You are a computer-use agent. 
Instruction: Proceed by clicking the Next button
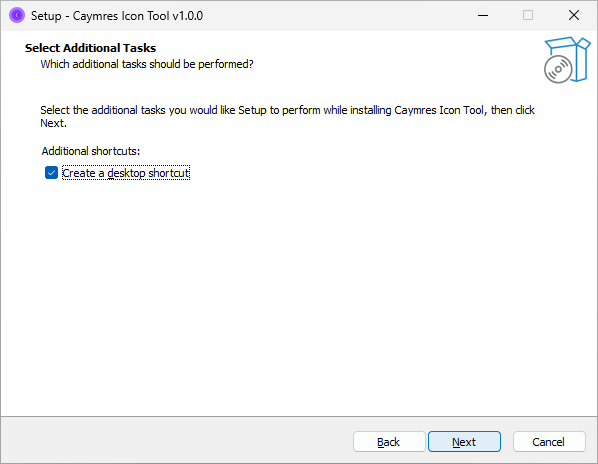(464, 442)
